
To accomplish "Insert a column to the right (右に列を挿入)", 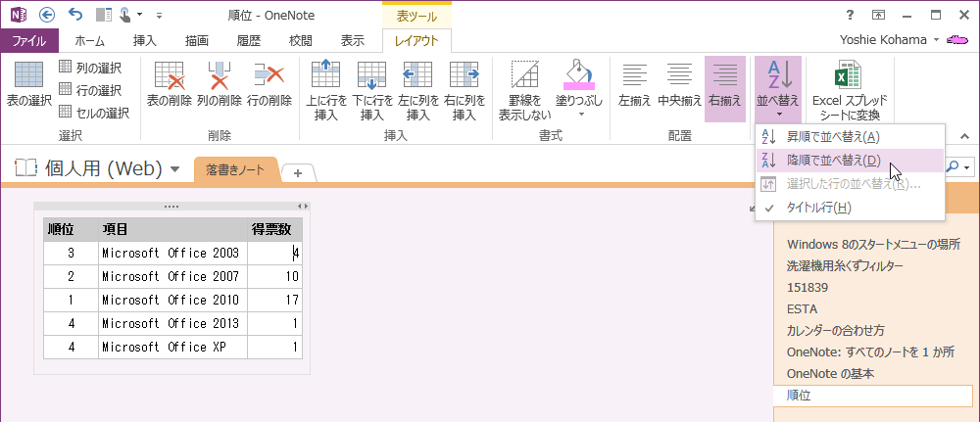I will coord(465,89).
